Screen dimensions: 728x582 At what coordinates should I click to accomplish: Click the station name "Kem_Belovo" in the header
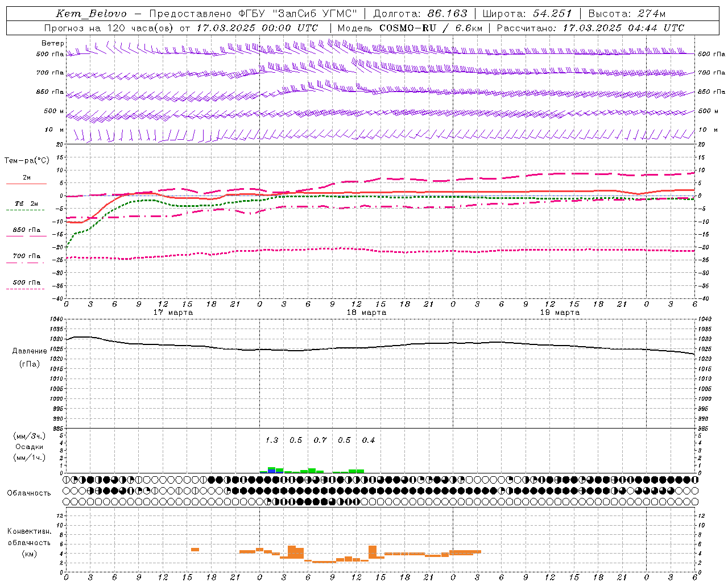[x=91, y=14]
